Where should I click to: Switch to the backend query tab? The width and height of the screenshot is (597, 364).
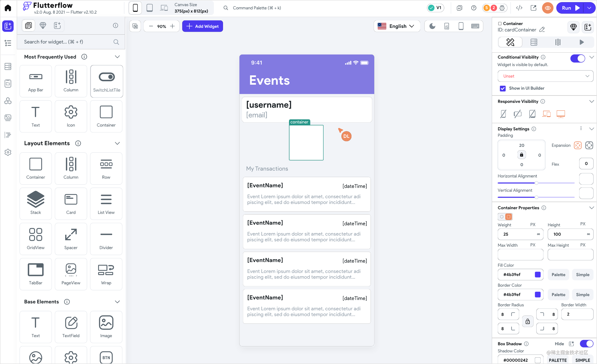534,42
